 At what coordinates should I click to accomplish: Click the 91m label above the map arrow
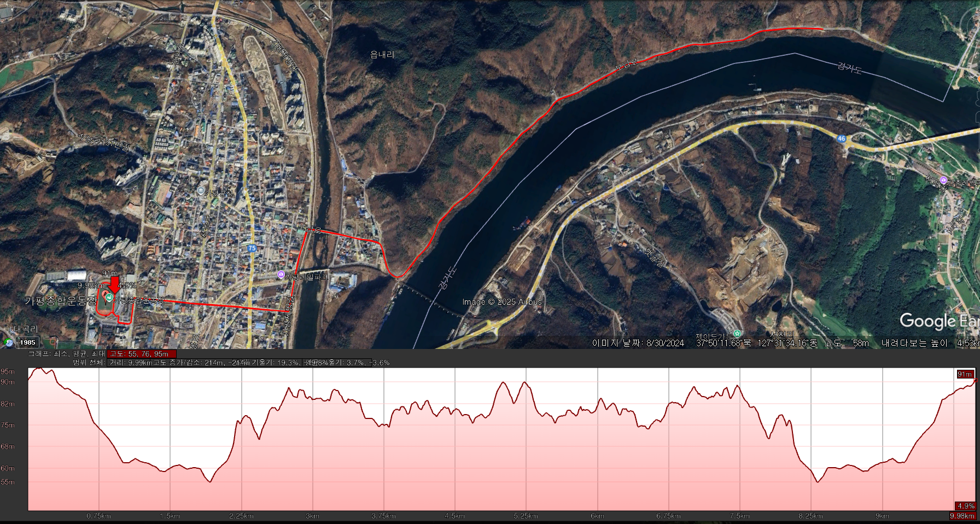pos(109,273)
